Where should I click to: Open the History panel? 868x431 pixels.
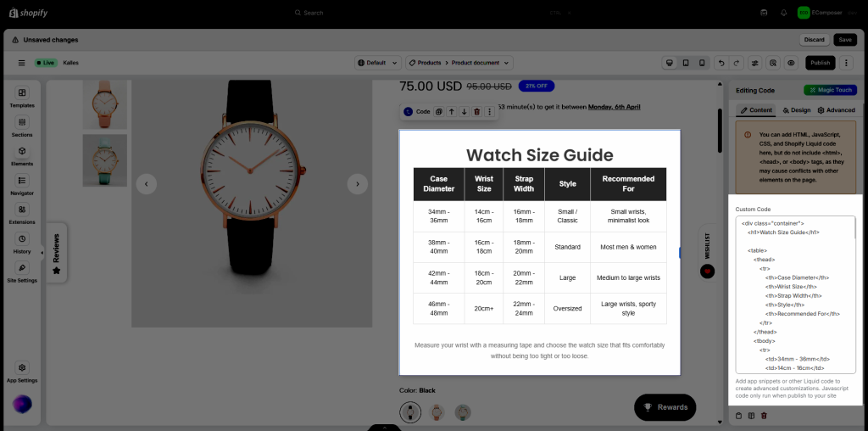pos(22,243)
